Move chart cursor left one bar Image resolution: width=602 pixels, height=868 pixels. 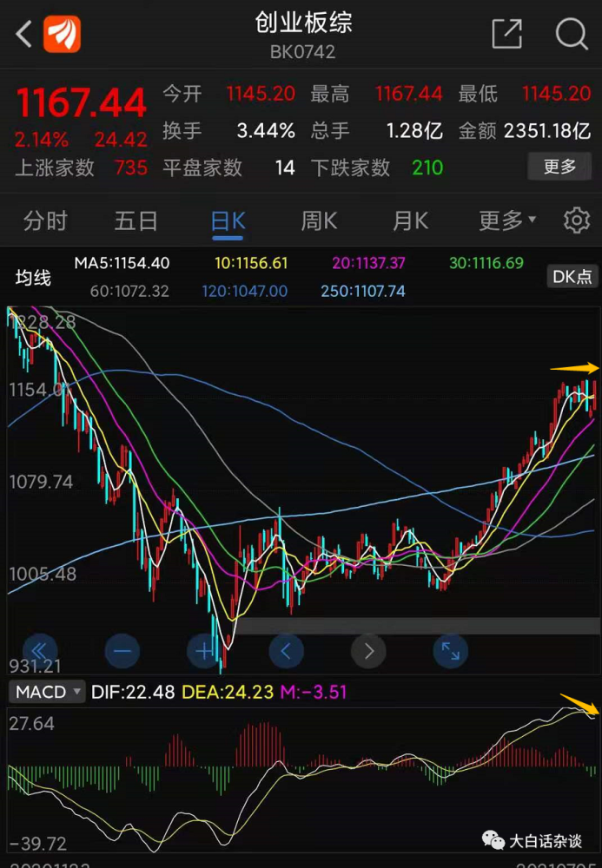point(287,651)
